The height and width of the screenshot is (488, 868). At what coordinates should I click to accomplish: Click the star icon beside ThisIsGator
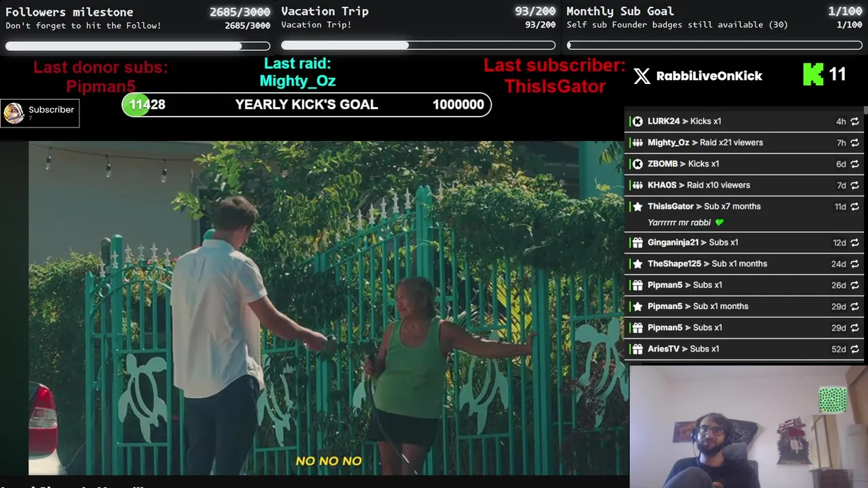637,207
